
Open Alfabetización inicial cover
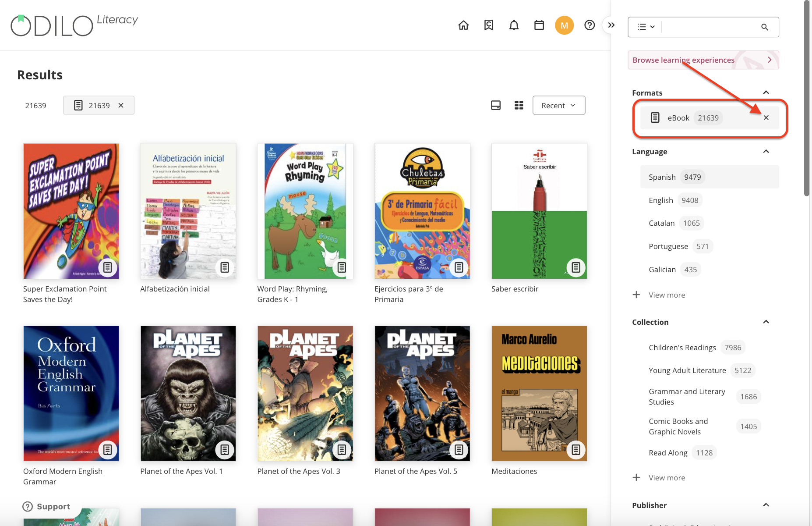(x=188, y=211)
